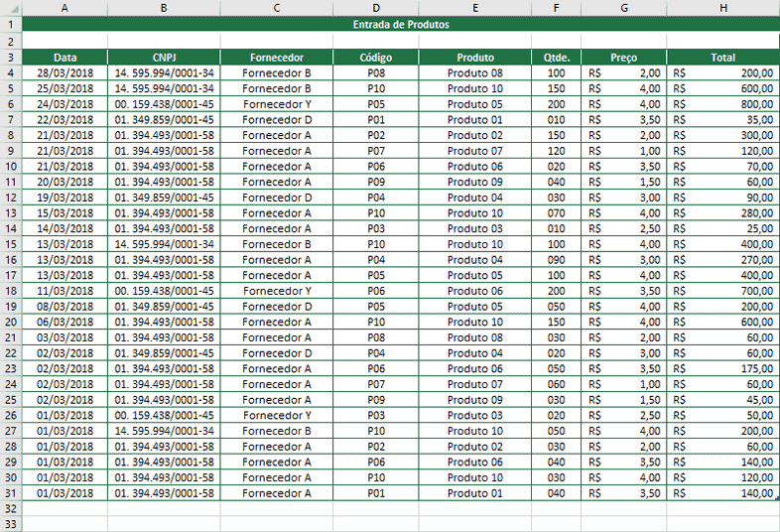Select total cell 175,00
The height and width of the screenshot is (532, 780).
pos(723,369)
